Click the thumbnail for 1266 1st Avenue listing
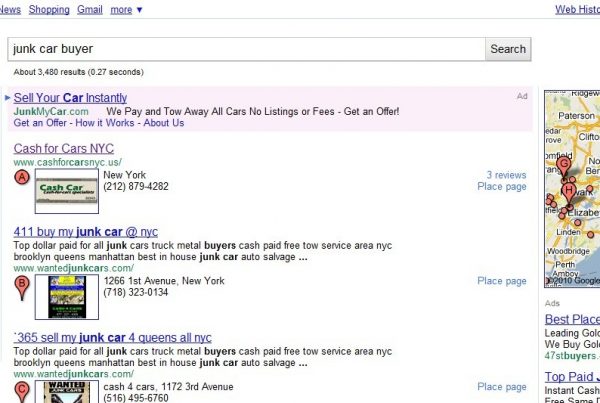The image size is (600, 403). point(67,297)
